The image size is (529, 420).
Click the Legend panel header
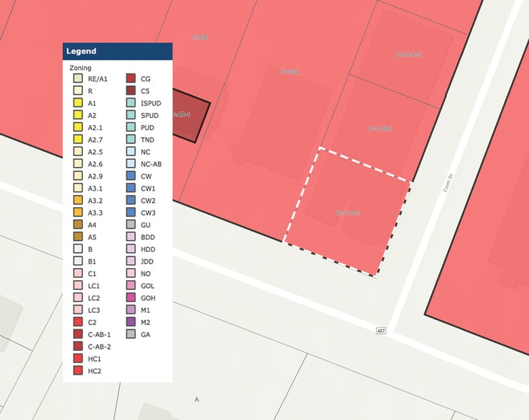[x=117, y=51]
